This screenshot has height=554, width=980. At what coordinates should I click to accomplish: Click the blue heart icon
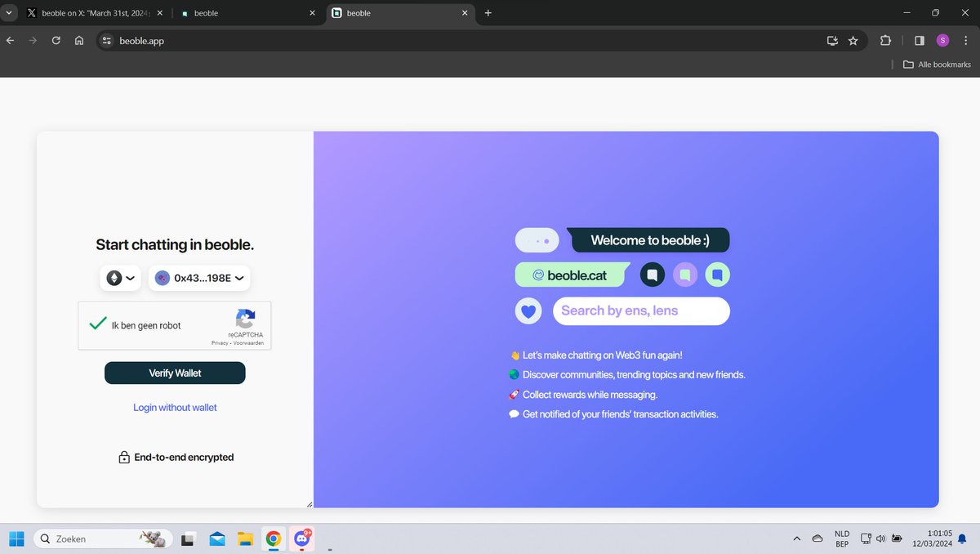click(528, 311)
